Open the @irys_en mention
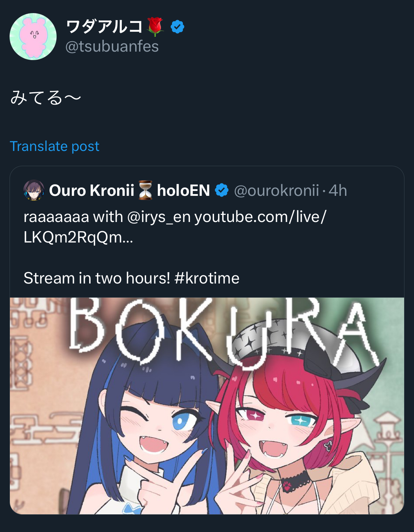414x532 pixels. coord(159,217)
